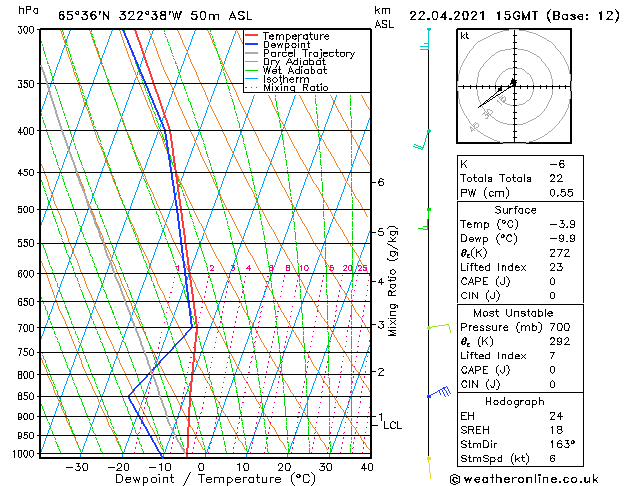Click the 22.04.2021 15GMT date header
This screenshot has width=629, height=486.
point(473,16)
